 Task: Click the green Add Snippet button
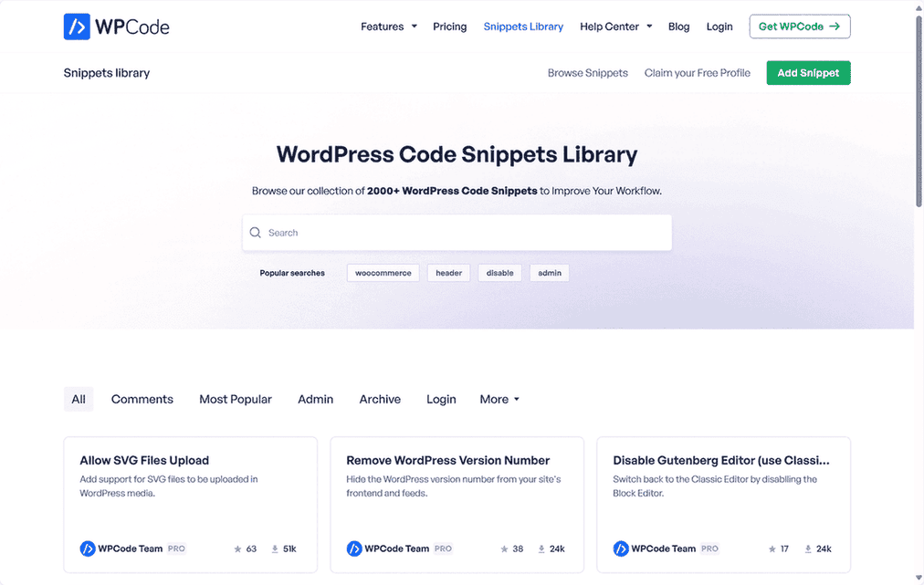pos(807,72)
